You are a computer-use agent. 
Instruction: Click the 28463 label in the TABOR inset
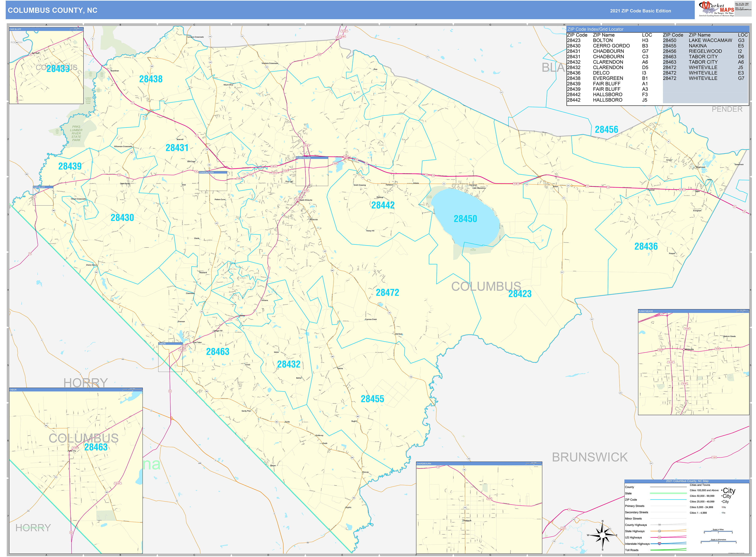pyautogui.click(x=96, y=447)
